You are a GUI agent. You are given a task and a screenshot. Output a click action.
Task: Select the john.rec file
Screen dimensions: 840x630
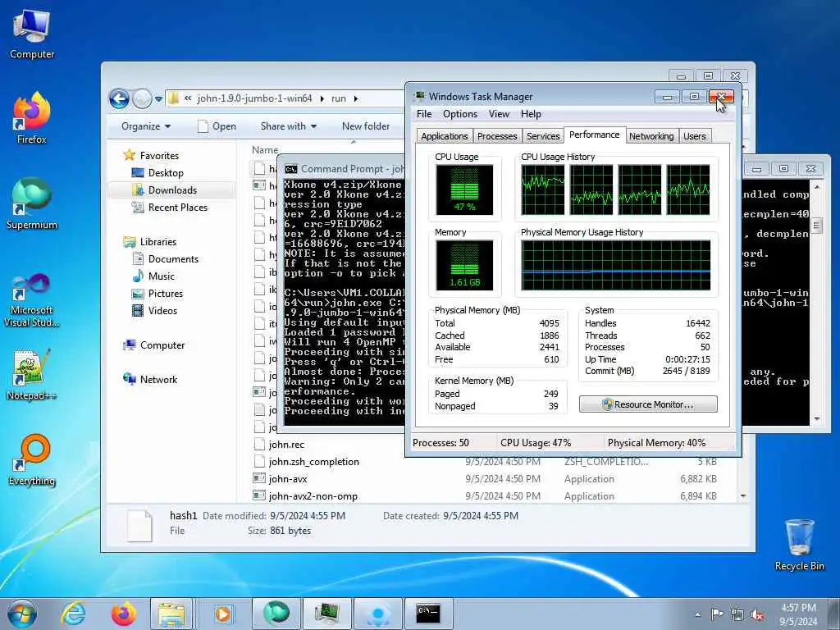286,445
